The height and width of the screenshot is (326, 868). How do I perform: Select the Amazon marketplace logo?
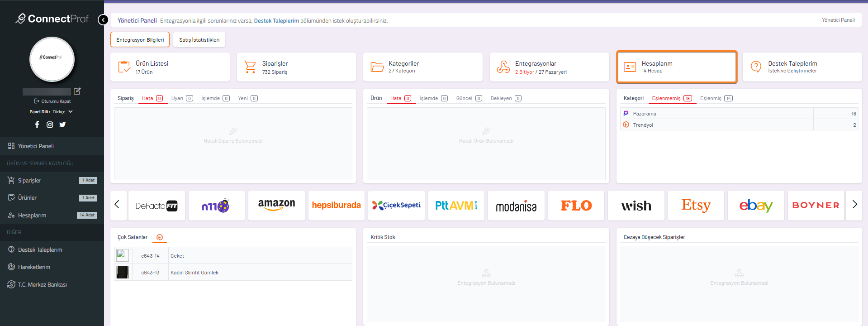click(x=276, y=206)
